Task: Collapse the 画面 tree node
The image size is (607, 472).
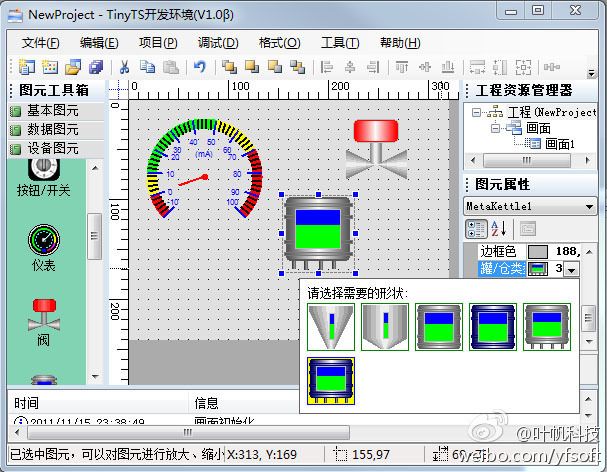Action: [495, 128]
